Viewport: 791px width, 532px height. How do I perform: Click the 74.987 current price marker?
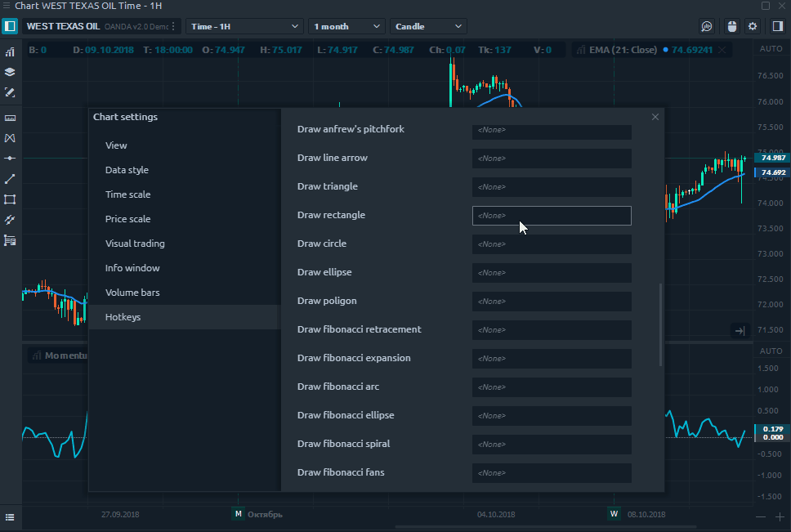(772, 158)
